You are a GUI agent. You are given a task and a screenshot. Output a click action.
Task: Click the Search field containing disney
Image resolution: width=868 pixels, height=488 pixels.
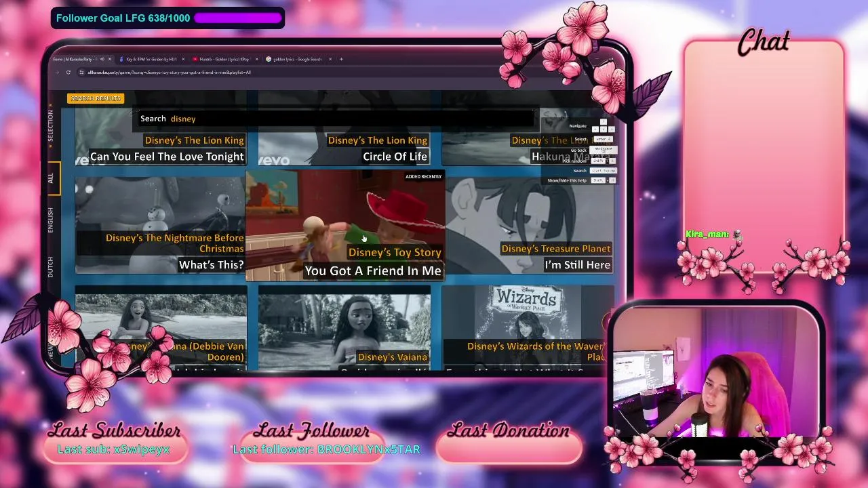336,119
